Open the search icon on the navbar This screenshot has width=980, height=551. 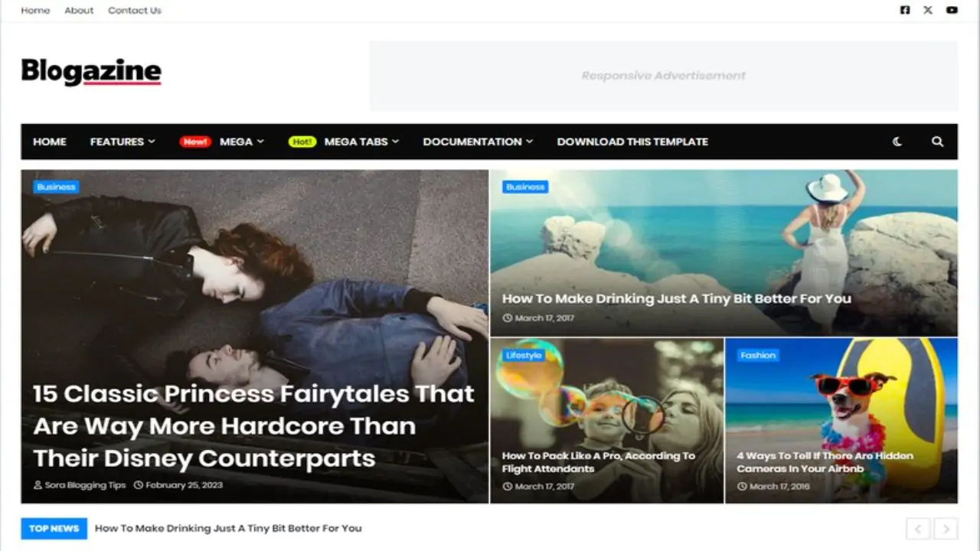click(x=938, y=142)
